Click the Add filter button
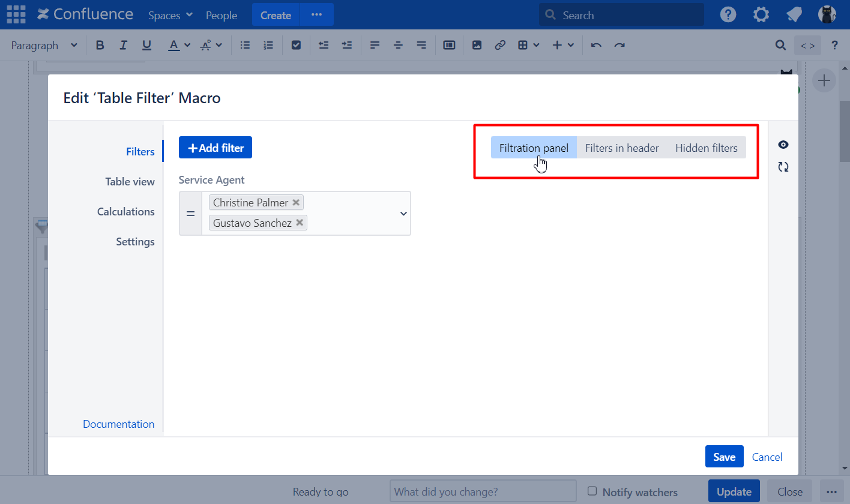Screen dimensions: 850x504 tap(216, 148)
